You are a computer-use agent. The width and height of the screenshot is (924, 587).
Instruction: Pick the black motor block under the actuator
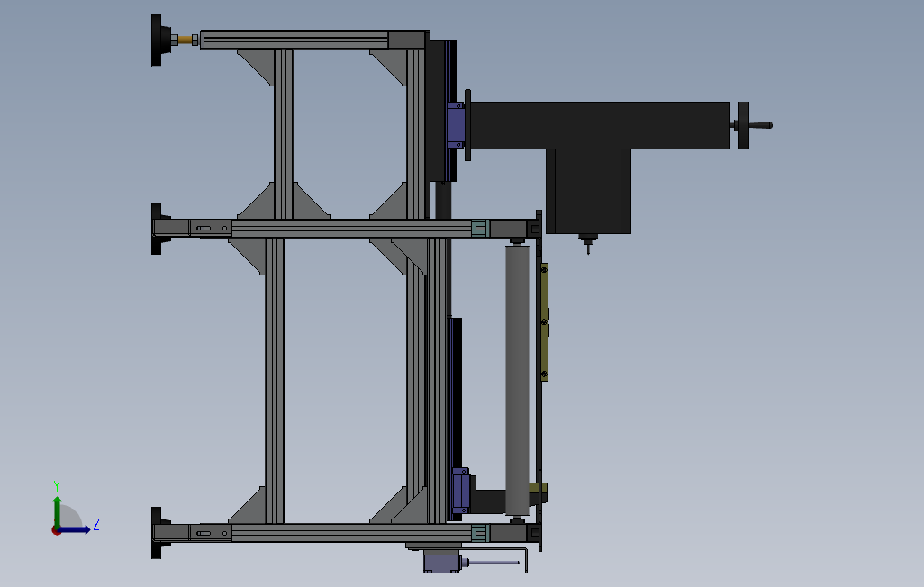point(588,191)
